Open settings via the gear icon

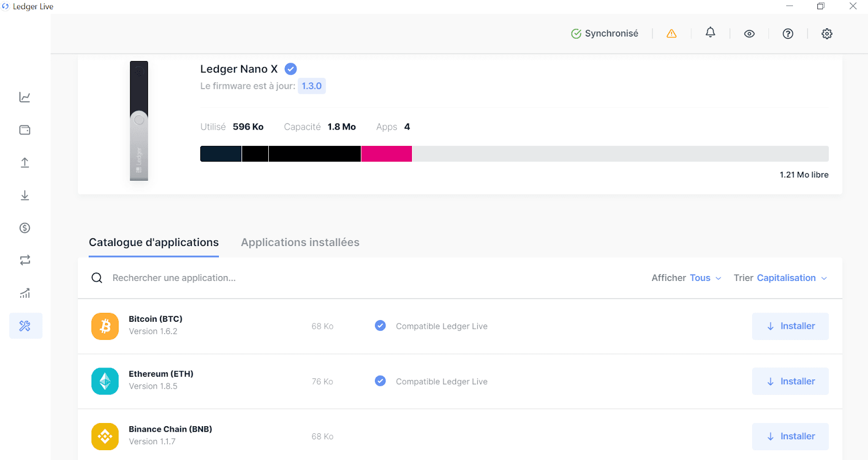click(x=827, y=34)
